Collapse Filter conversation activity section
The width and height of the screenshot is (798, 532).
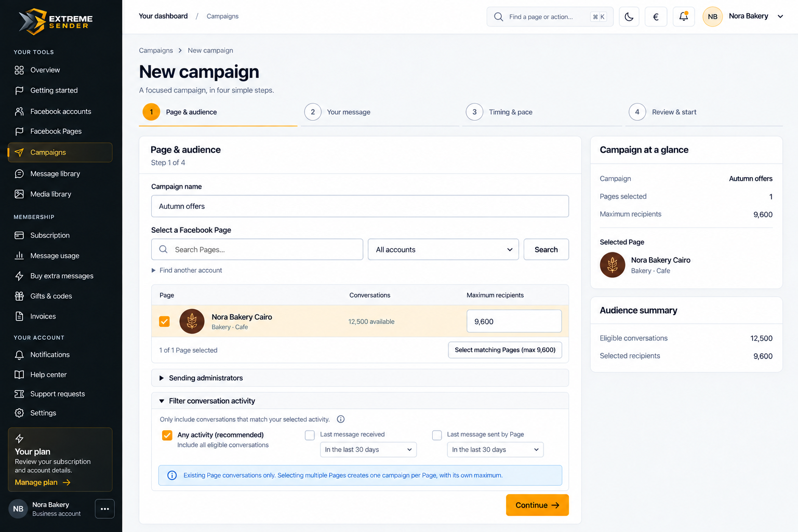click(x=360, y=401)
